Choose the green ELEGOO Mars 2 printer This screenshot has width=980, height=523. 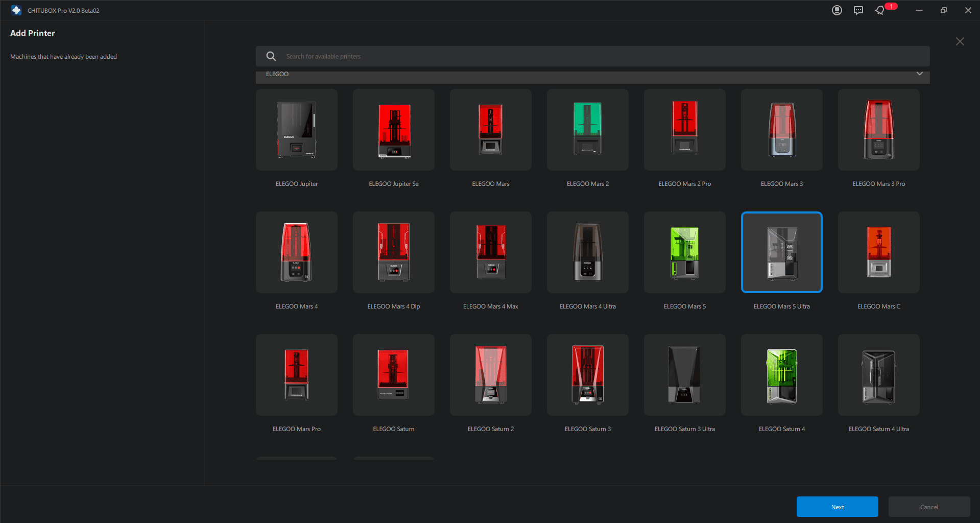pos(588,130)
